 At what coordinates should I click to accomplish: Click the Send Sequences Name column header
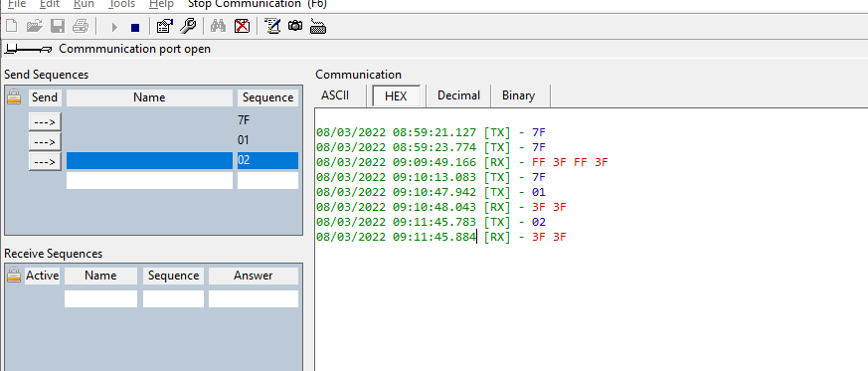(149, 97)
